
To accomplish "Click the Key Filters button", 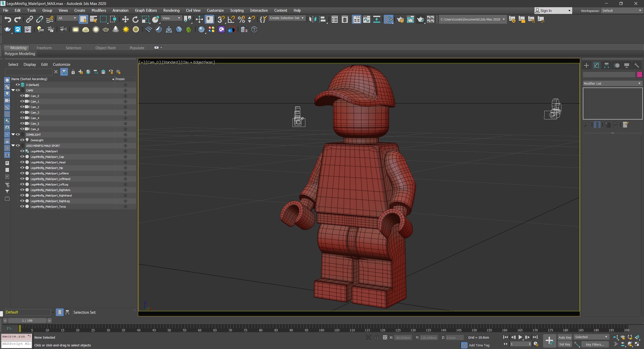I will [595, 344].
